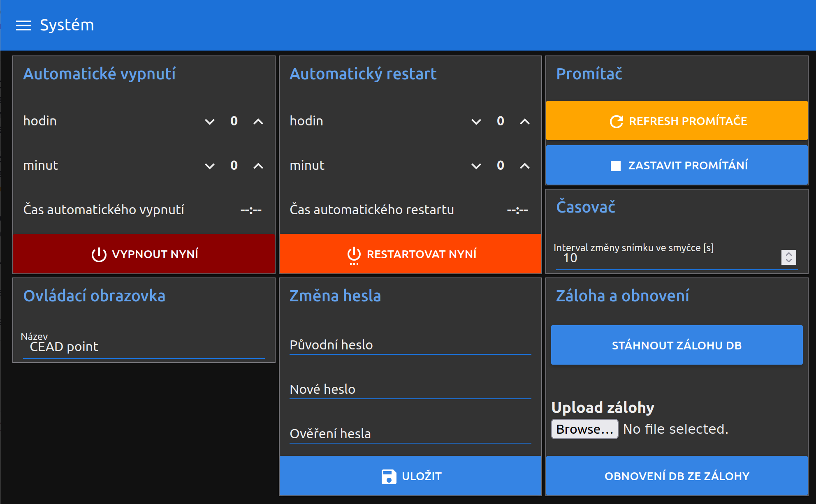Screen dimensions: 816x504
Task: Click Refresh promítače orange button
Action: 677,121
